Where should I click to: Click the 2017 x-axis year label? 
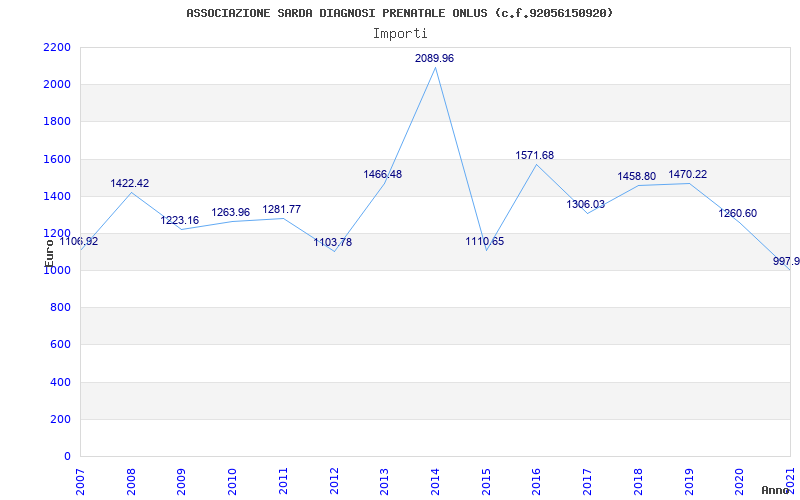pyautogui.click(x=588, y=482)
